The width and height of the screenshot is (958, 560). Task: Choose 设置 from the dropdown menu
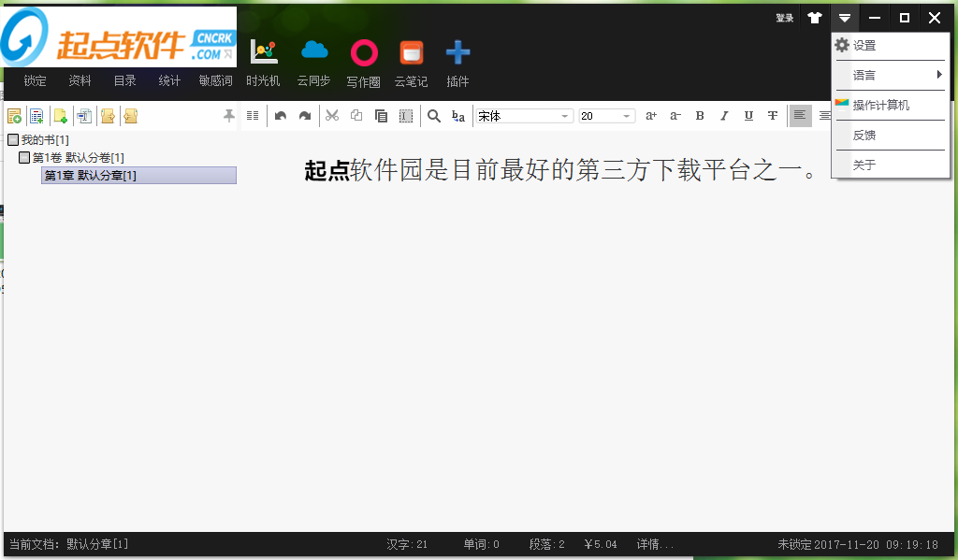pyautogui.click(x=864, y=46)
